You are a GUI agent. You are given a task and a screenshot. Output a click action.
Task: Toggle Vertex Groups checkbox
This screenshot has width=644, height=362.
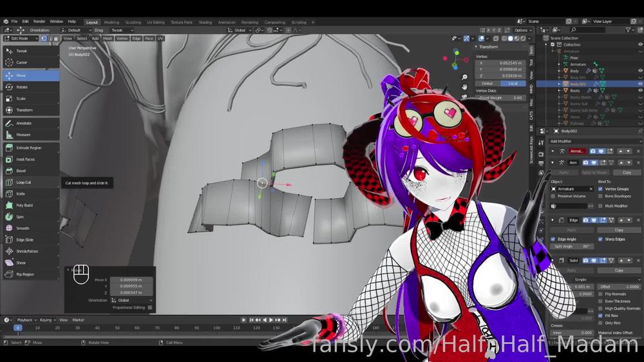click(600, 189)
